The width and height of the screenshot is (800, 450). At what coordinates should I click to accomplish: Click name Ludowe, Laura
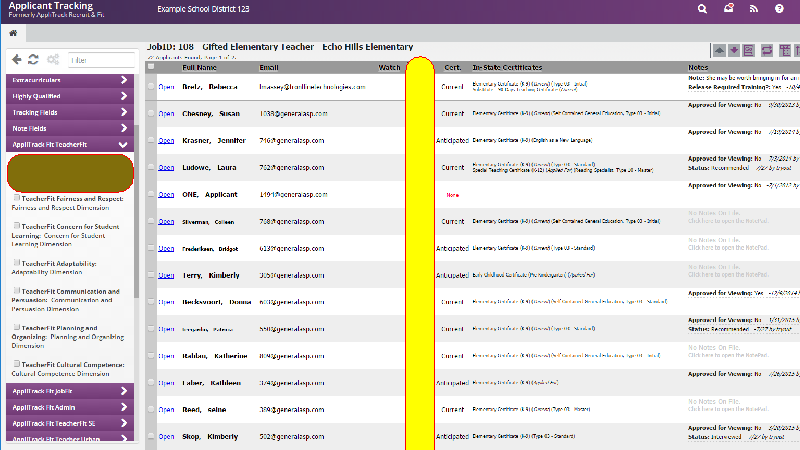pyautogui.click(x=209, y=167)
